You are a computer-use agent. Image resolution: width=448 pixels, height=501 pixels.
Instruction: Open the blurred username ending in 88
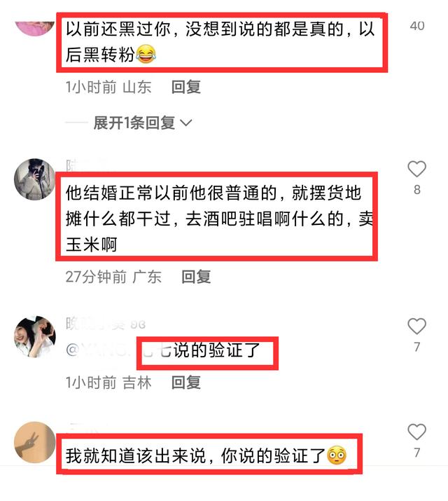tap(106, 324)
